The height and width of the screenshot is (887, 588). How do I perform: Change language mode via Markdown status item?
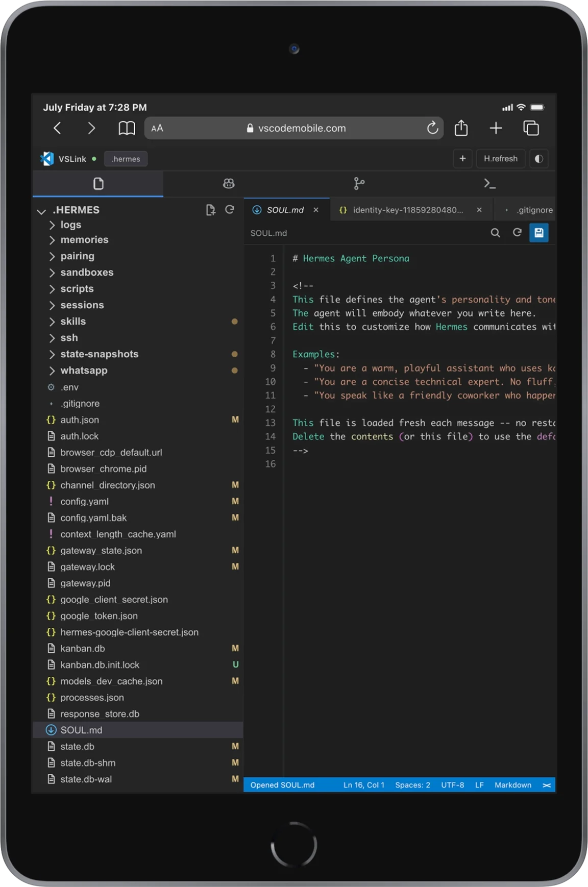[512, 785]
